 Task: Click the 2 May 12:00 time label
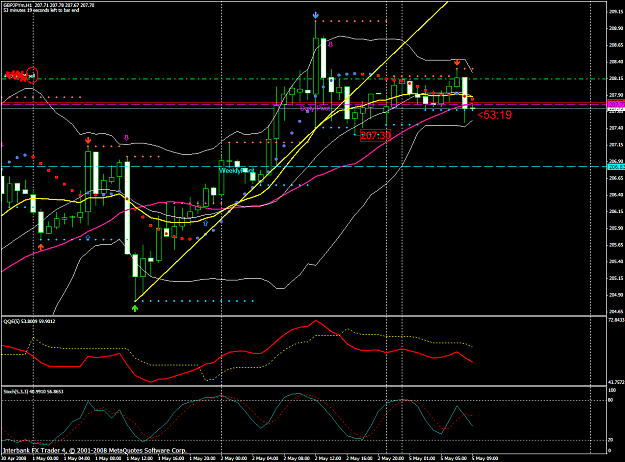click(328, 458)
